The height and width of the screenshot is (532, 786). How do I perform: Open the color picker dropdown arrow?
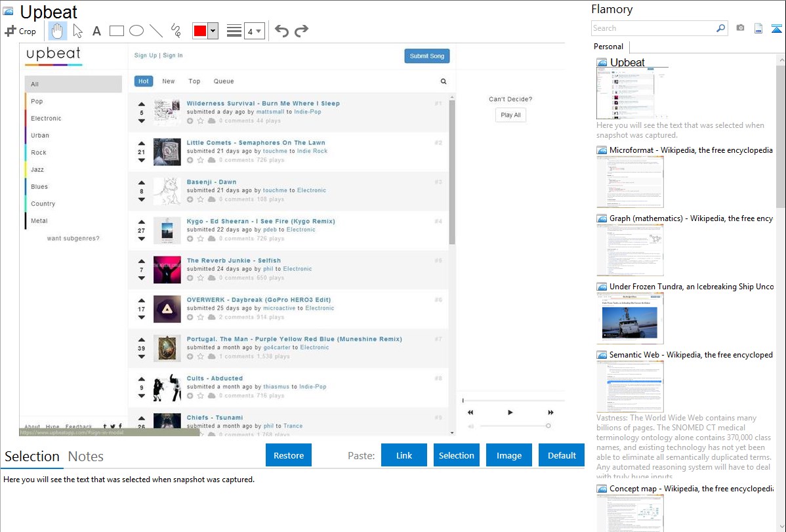point(213,31)
